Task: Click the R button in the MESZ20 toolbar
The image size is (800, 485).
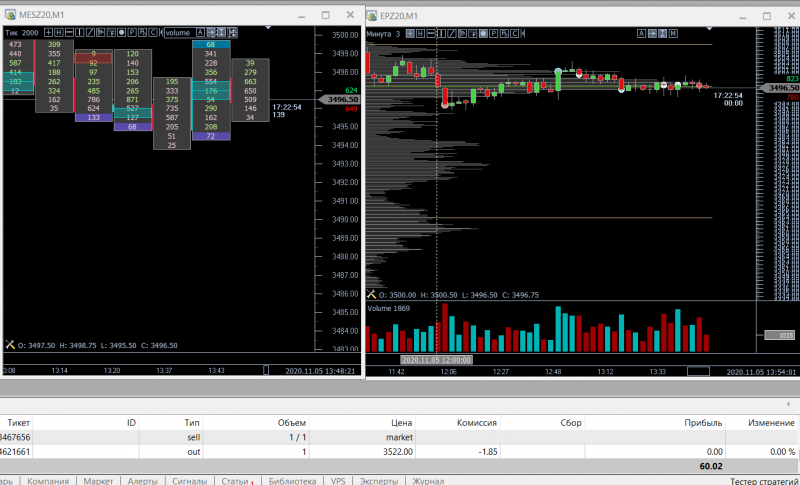Action: (142, 33)
